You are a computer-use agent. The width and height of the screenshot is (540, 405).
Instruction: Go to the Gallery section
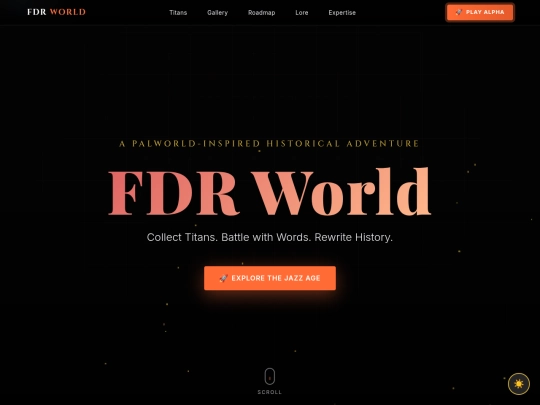pos(217,13)
